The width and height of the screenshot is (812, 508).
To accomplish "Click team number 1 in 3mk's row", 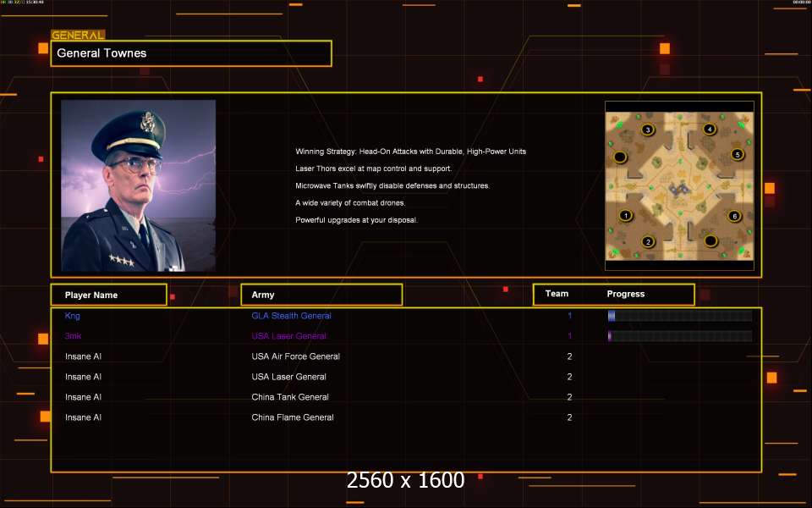I will coord(569,336).
